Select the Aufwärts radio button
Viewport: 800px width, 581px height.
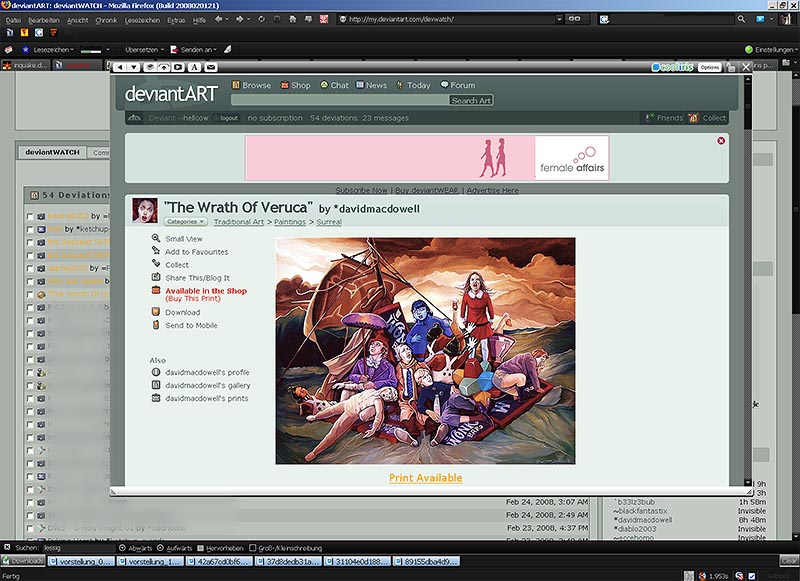(160, 548)
